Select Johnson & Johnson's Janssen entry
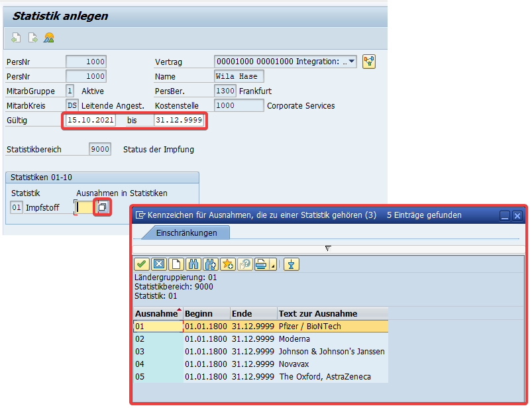This screenshot has width=532, height=408. click(260, 351)
